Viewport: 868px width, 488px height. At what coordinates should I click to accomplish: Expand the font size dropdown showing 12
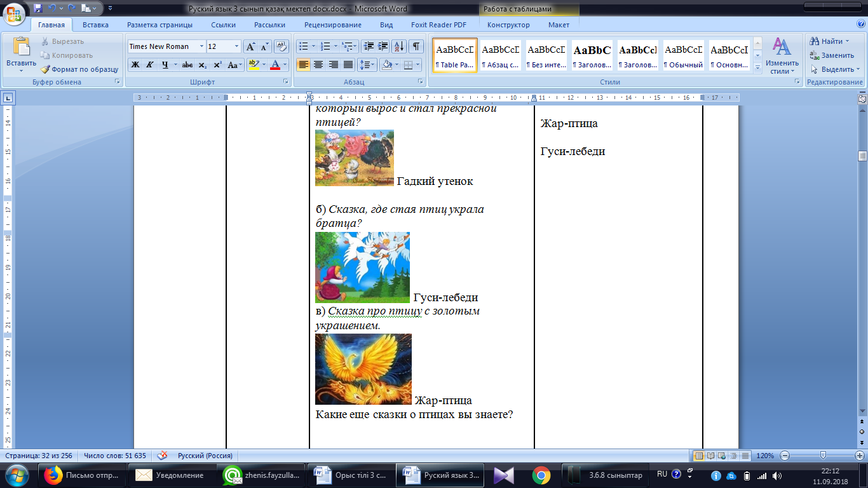coord(237,46)
